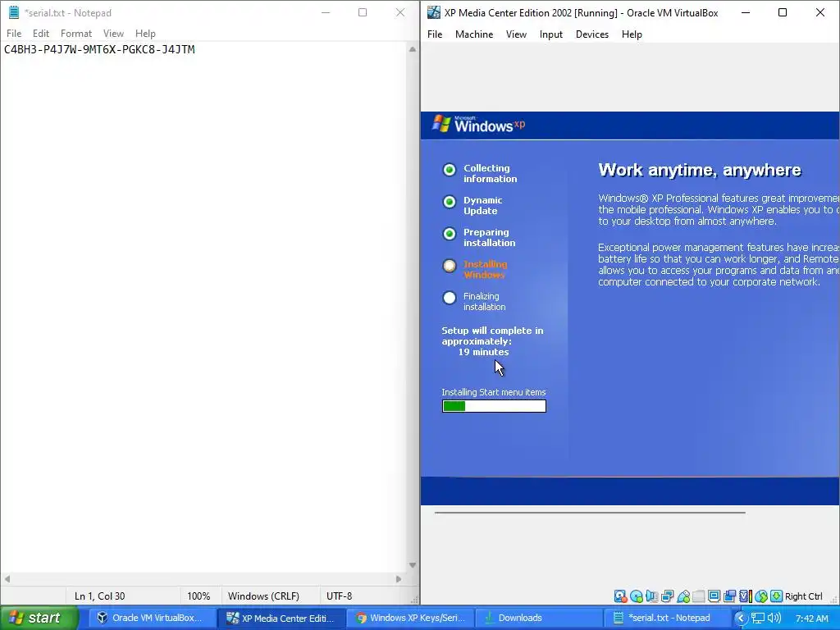Click the recording indicator icon

pos(729,596)
